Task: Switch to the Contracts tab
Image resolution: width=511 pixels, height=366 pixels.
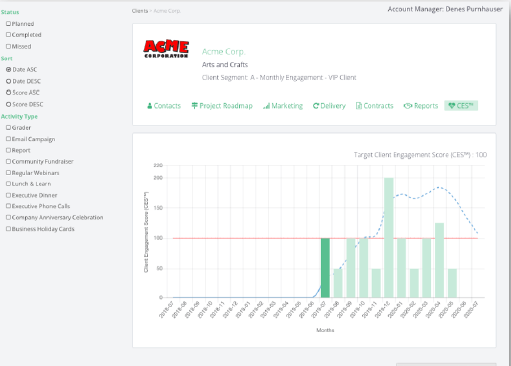Action: [x=375, y=106]
